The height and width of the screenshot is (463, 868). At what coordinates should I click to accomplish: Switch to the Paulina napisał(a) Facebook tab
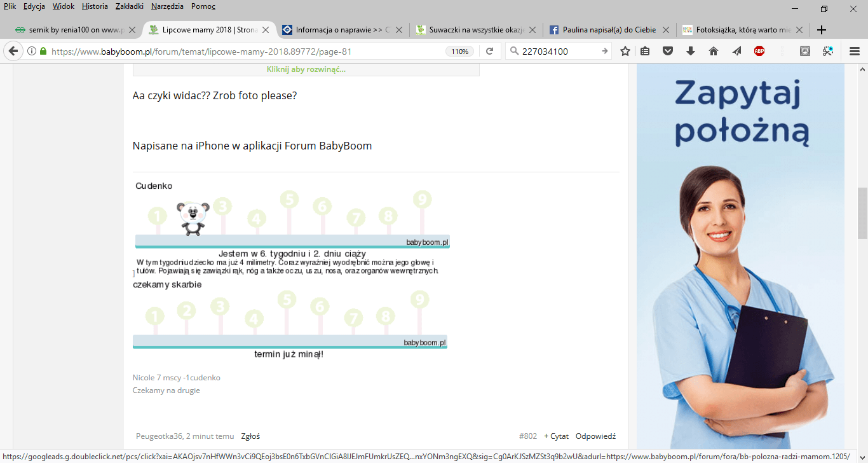[x=609, y=30]
